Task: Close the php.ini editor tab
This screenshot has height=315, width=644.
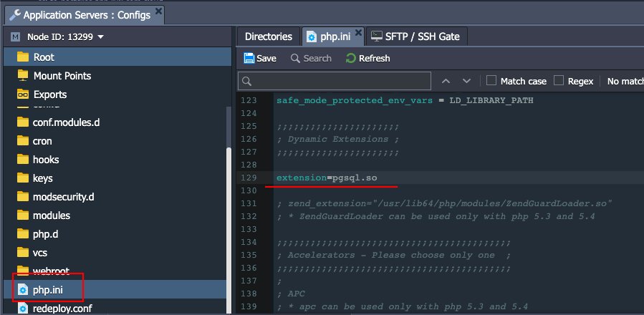Action: coord(359,32)
